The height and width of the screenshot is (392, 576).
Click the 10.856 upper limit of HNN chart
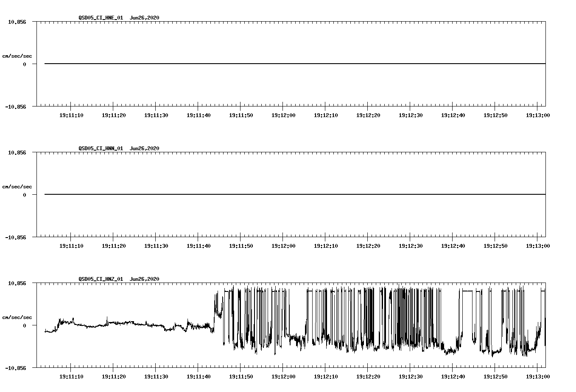coord(17,152)
